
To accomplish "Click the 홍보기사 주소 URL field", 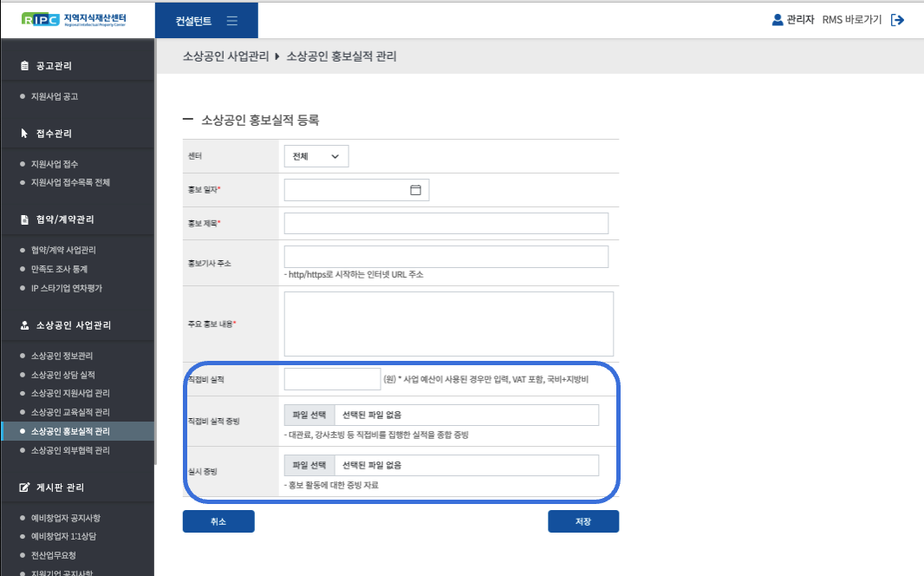I will pyautogui.click(x=446, y=257).
